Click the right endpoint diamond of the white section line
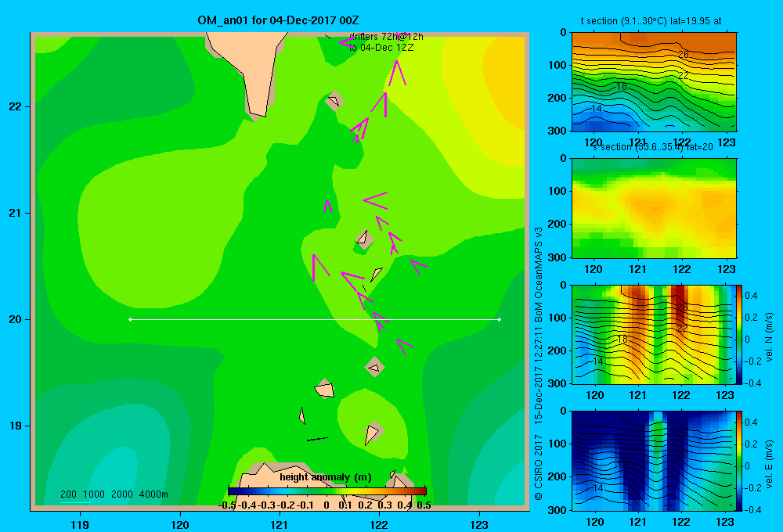 tap(500, 319)
